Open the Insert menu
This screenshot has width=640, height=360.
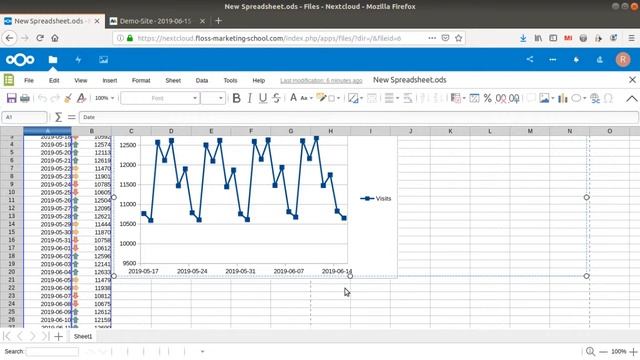point(109,80)
